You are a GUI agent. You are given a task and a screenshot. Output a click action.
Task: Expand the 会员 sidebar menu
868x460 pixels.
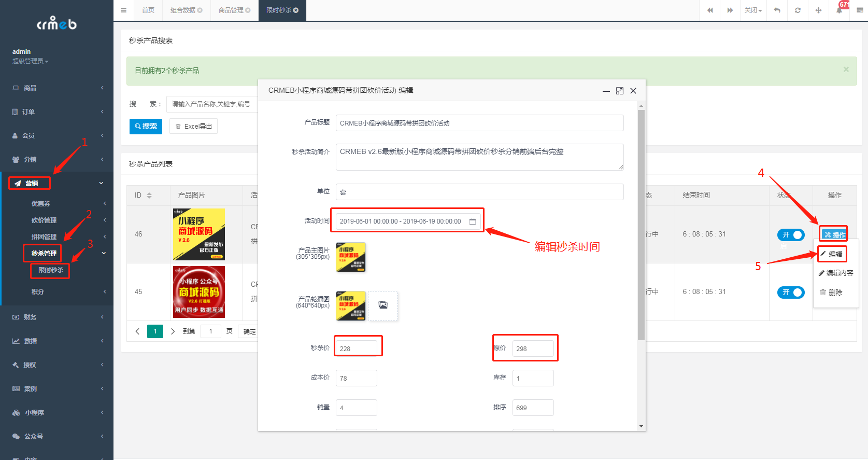56,135
